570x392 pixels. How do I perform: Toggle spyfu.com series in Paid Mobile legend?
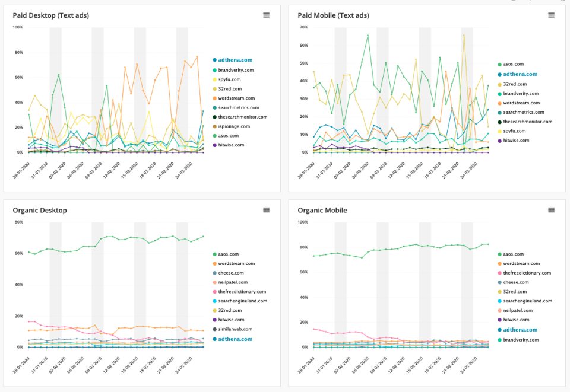click(512, 132)
